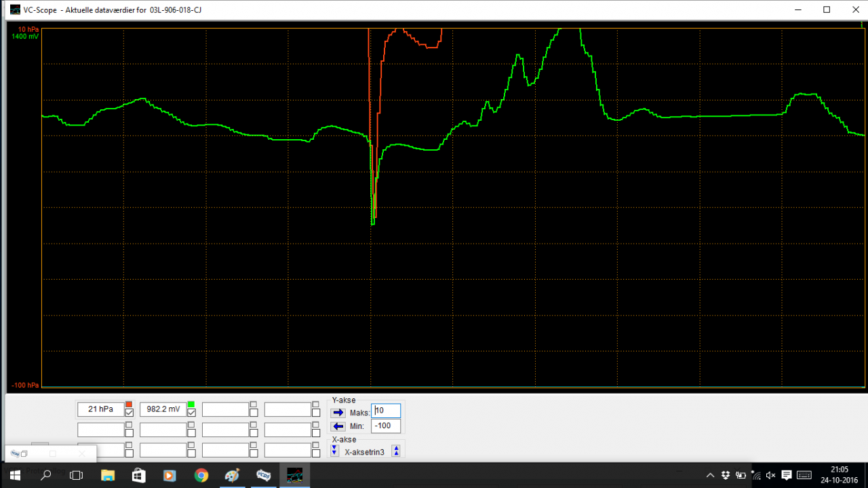This screenshot has height=488, width=868.
Task: Unmute the volume via the tray speaker icon
Action: click(x=770, y=476)
